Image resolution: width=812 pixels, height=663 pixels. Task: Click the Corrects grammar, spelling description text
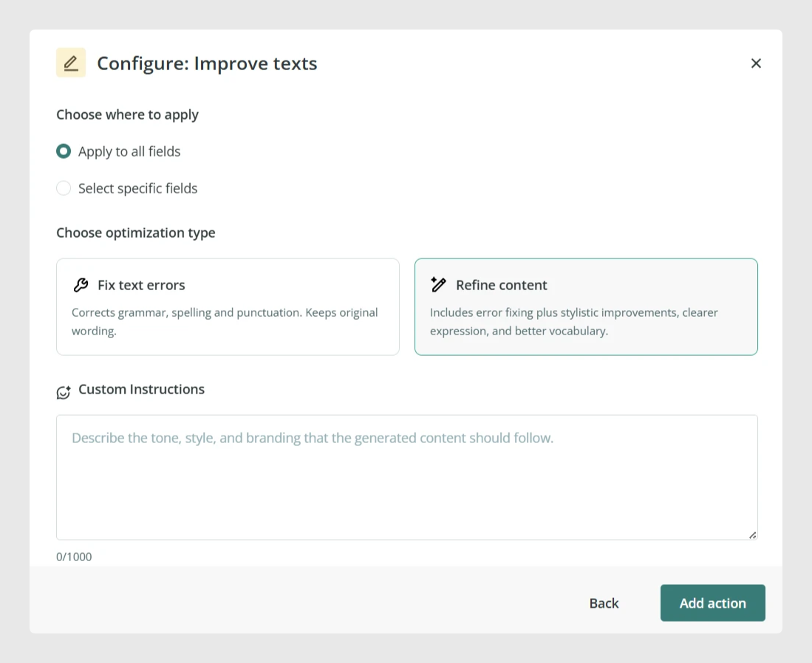[225, 321]
